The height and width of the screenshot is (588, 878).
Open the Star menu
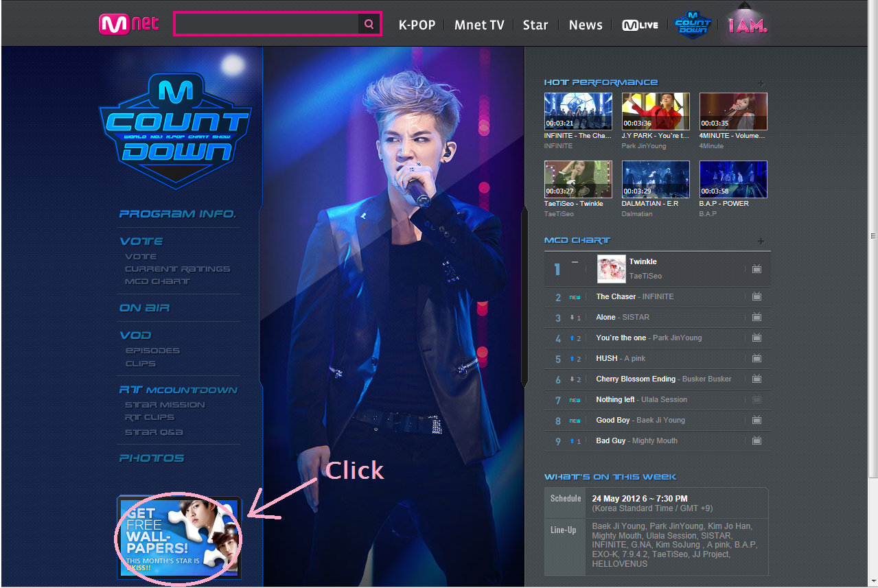click(x=535, y=25)
